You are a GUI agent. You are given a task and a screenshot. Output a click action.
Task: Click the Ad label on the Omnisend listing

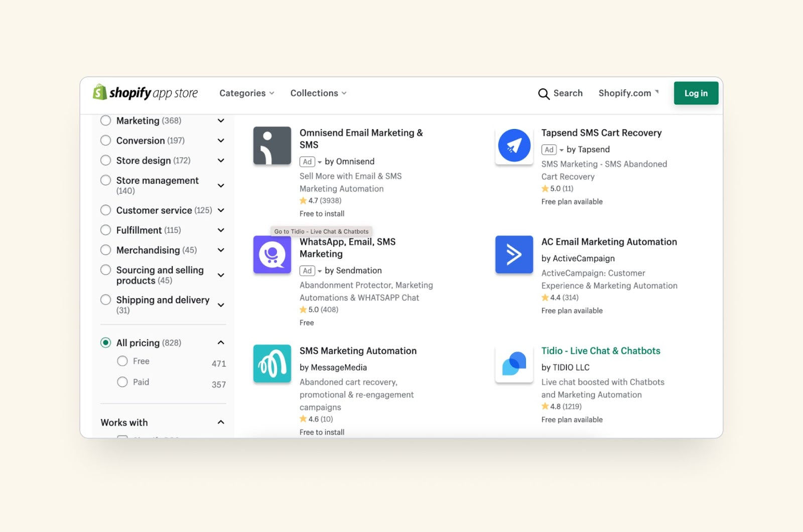click(307, 162)
